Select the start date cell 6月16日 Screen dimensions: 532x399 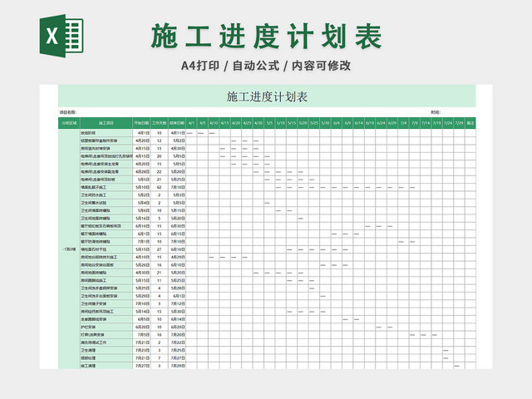pos(141,226)
